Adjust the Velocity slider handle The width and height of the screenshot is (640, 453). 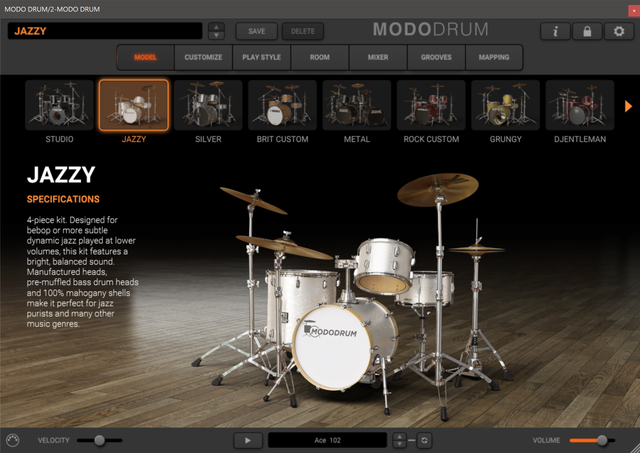pos(100,440)
